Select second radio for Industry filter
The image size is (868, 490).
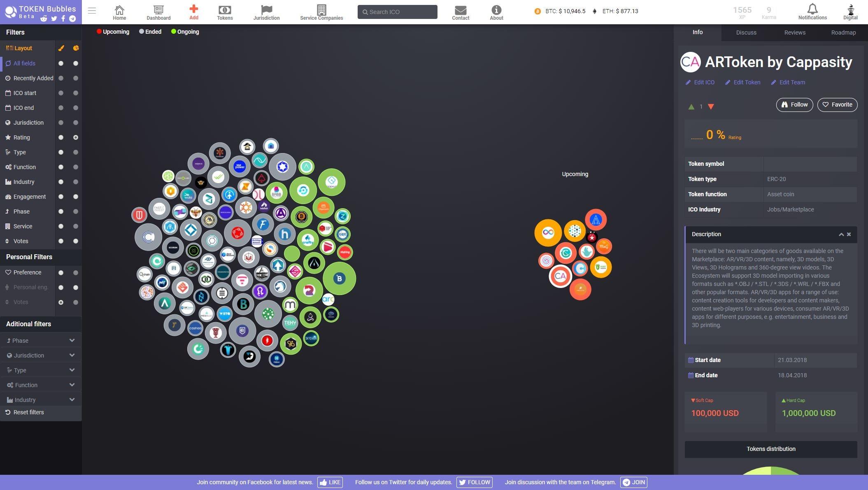[76, 182]
